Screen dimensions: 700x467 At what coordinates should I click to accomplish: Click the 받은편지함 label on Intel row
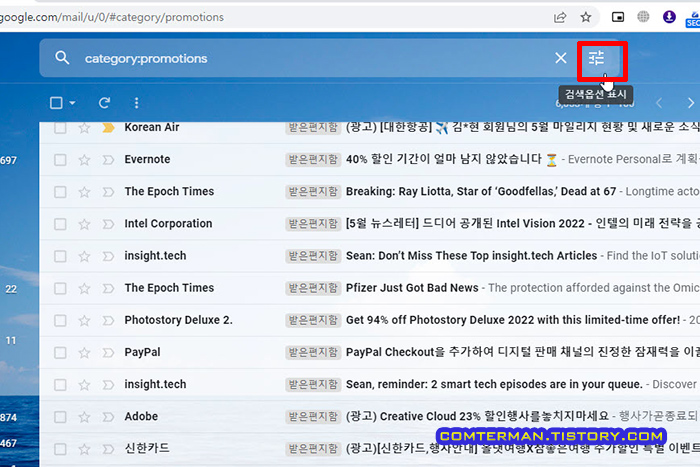tap(313, 224)
